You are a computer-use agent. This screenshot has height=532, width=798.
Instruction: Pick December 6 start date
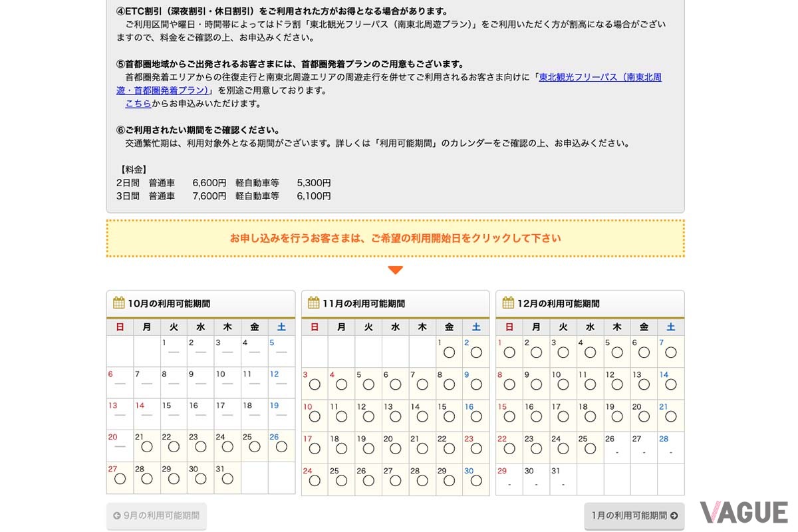point(644,352)
